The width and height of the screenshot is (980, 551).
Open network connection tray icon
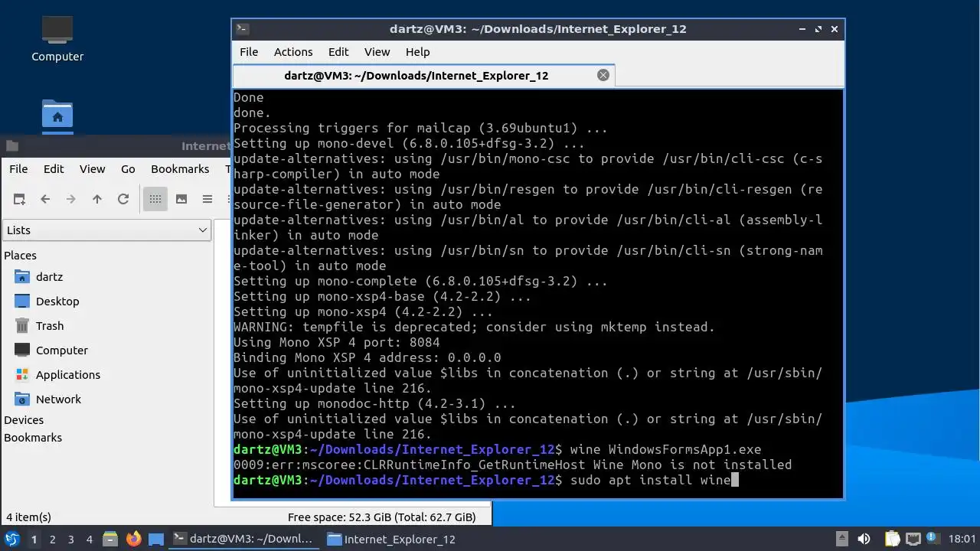[913, 539]
